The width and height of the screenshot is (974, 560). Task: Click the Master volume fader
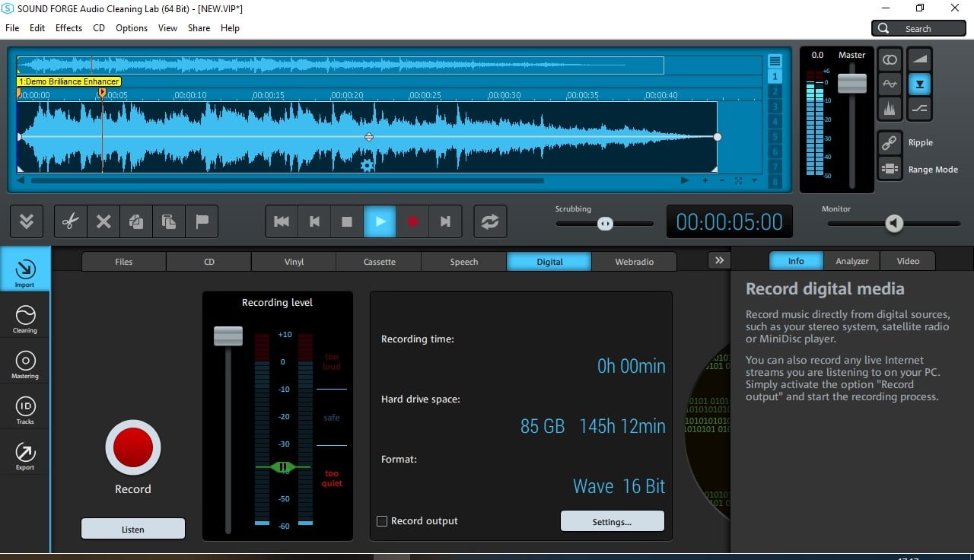[x=851, y=83]
